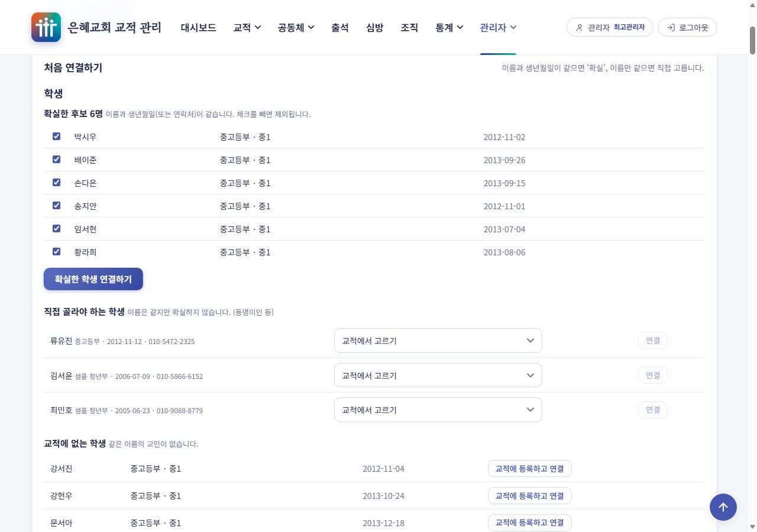Go to the 대시보드 menu
757x532 pixels.
point(198,27)
